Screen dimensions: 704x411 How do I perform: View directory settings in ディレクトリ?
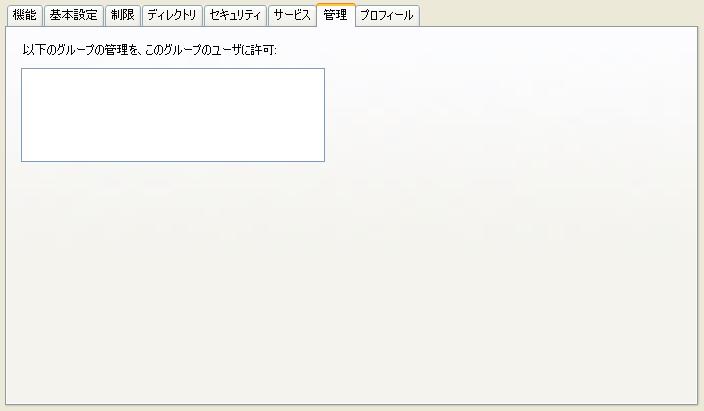tap(172, 15)
